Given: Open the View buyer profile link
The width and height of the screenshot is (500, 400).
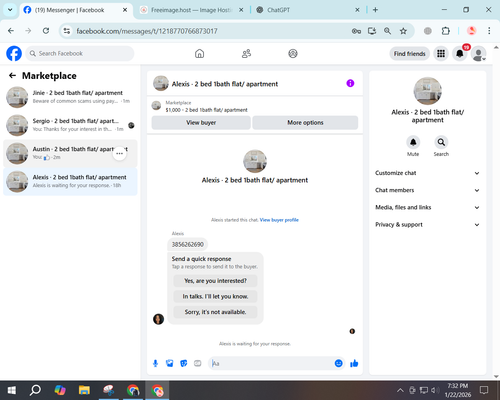Looking at the screenshot, I should [x=279, y=220].
